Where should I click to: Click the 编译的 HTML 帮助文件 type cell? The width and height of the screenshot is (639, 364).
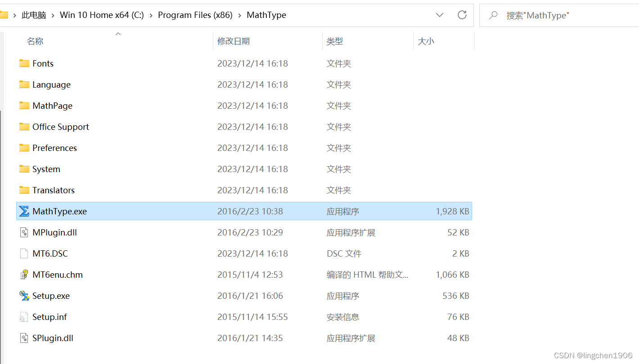367,275
